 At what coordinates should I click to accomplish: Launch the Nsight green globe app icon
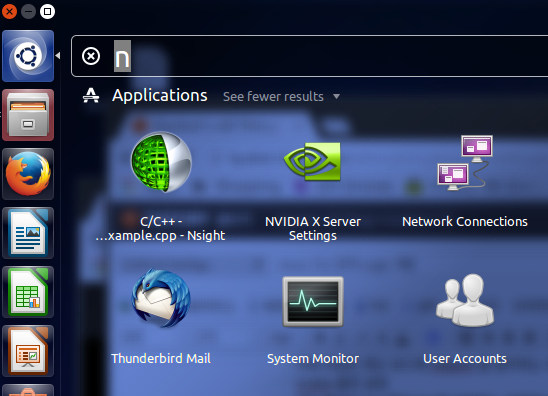click(x=161, y=162)
